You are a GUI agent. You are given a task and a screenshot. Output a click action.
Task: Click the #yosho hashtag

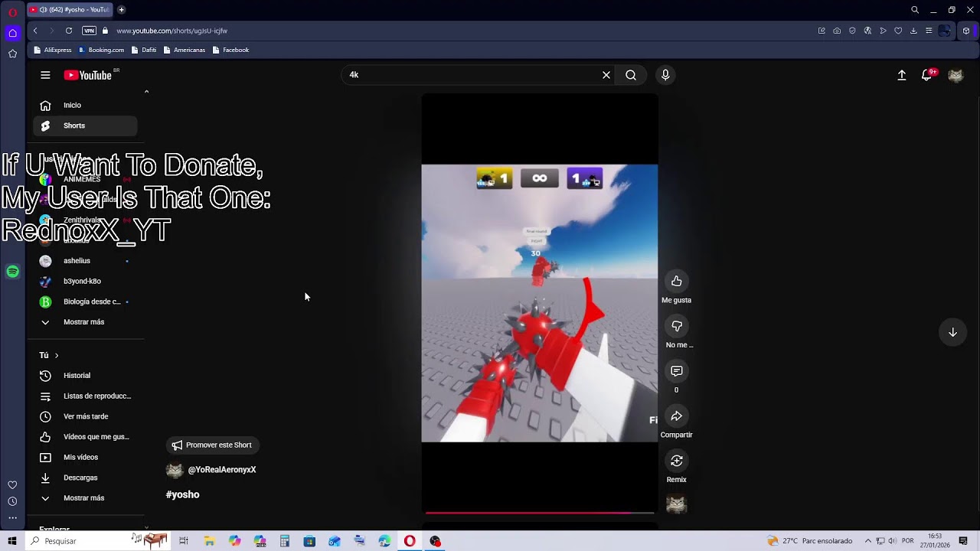(x=182, y=494)
